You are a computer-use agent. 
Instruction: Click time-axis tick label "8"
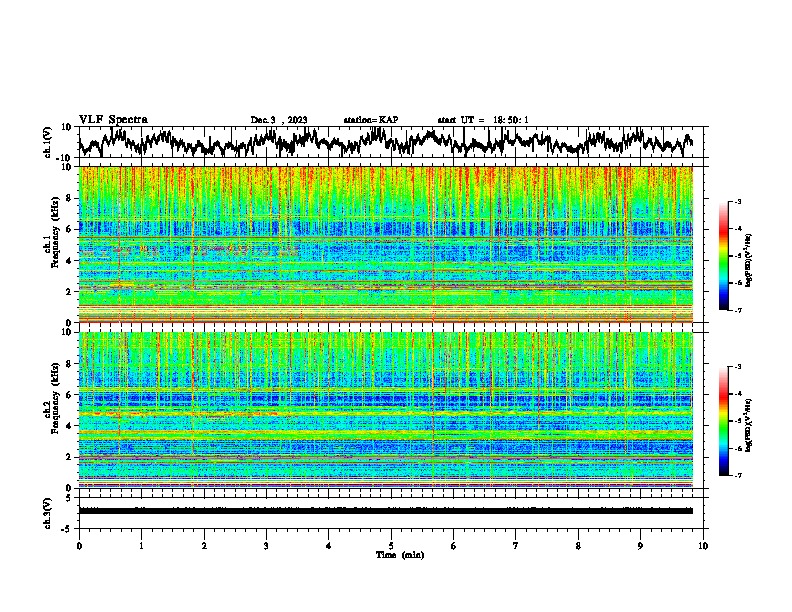point(578,546)
